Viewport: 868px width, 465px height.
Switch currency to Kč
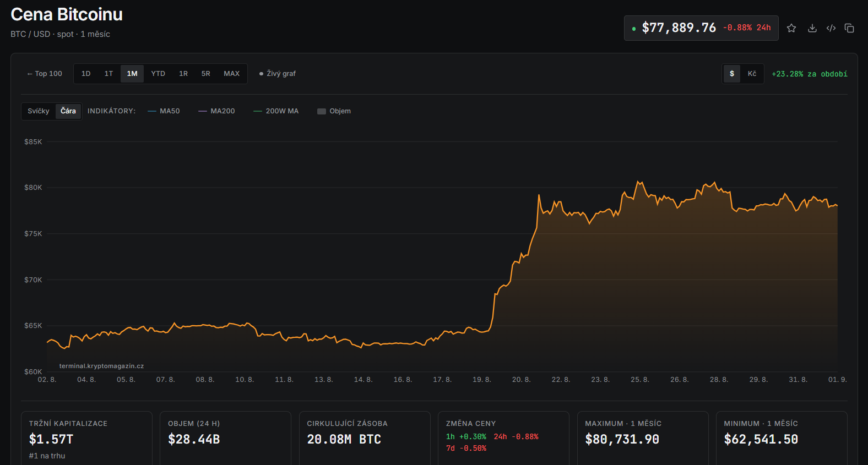point(752,74)
